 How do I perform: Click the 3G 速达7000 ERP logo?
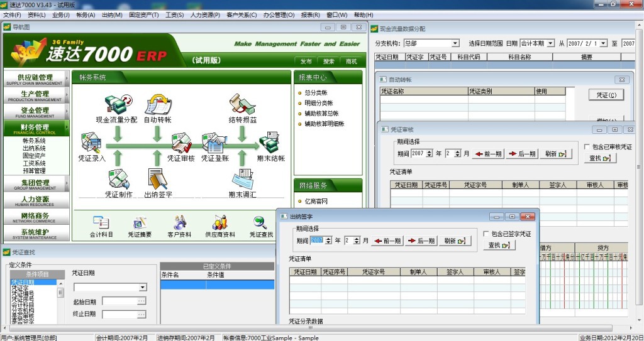[x=89, y=52]
